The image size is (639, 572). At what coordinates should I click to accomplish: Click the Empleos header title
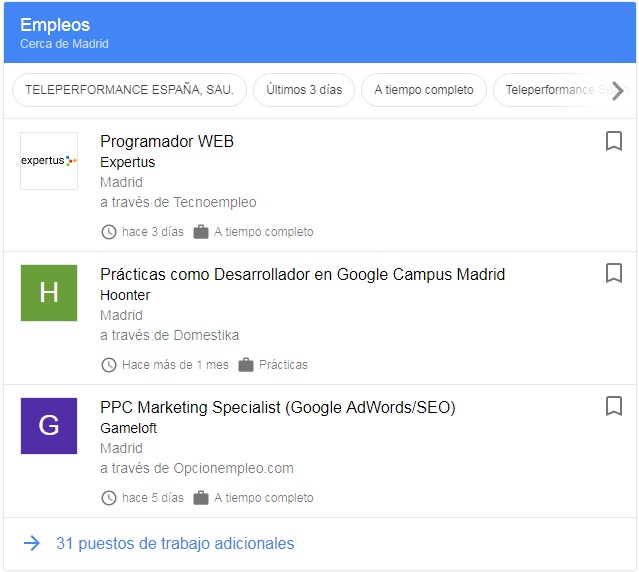pos(55,25)
